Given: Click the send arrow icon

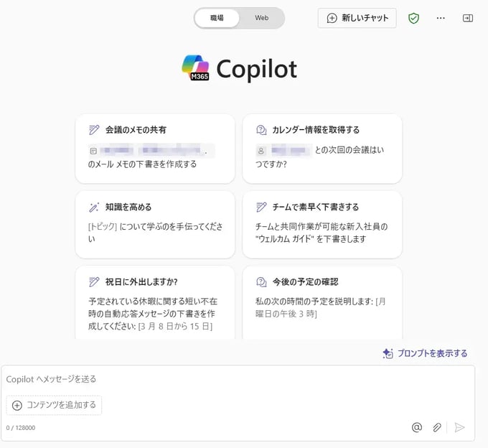Looking at the screenshot, I should pyautogui.click(x=459, y=427).
